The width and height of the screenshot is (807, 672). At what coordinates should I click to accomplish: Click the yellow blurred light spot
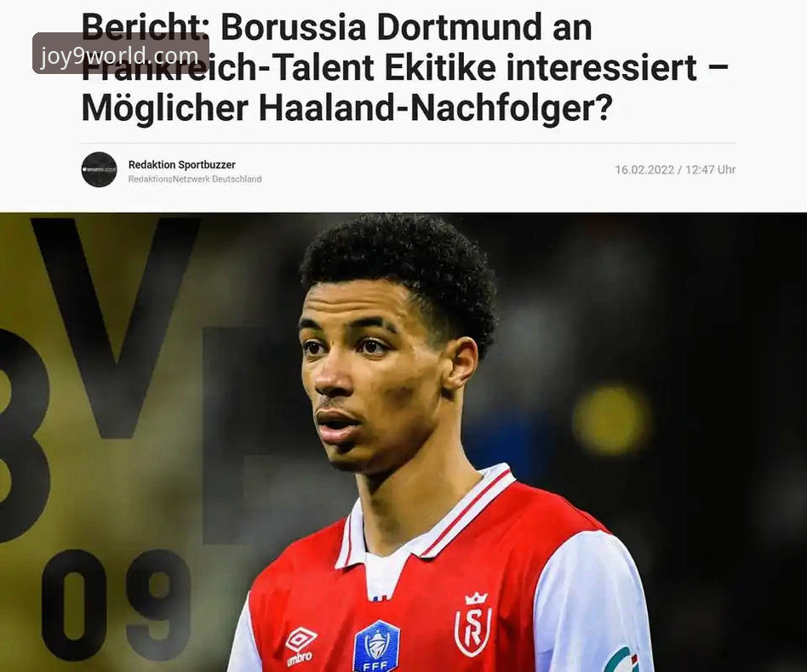coord(610,419)
